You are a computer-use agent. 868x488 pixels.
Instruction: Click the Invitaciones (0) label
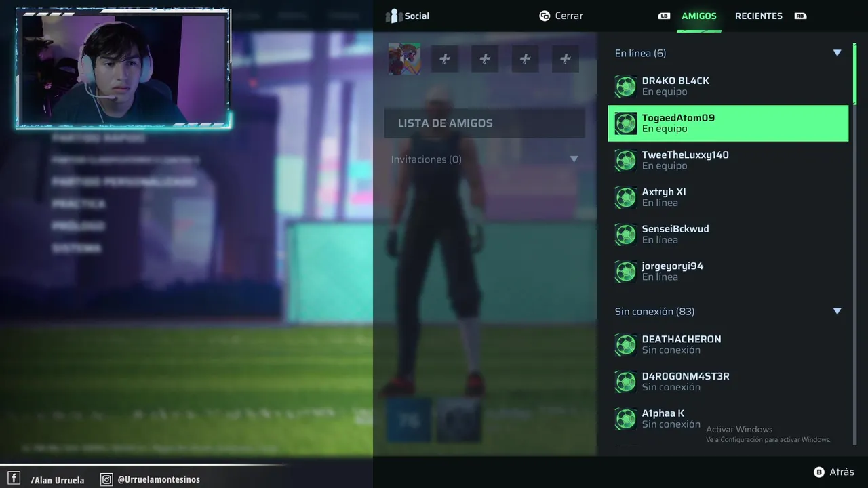coord(427,159)
